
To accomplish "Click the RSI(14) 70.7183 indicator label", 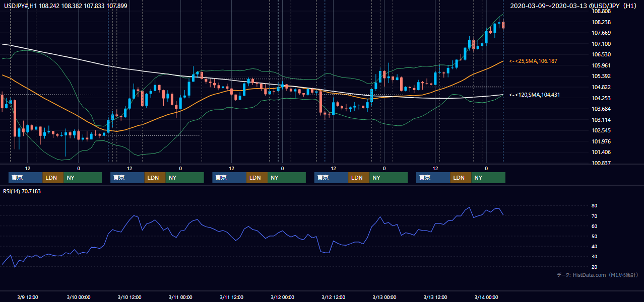I will click(x=22, y=191).
